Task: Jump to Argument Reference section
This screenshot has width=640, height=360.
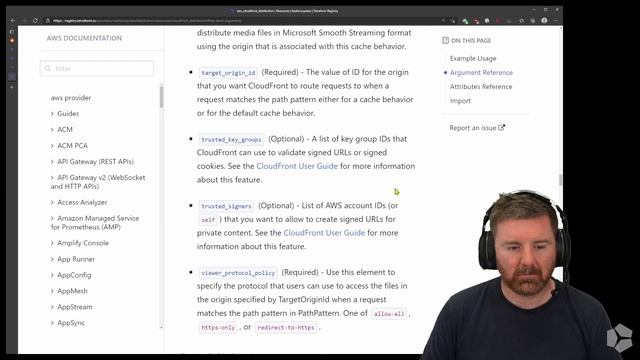Action: [481, 73]
